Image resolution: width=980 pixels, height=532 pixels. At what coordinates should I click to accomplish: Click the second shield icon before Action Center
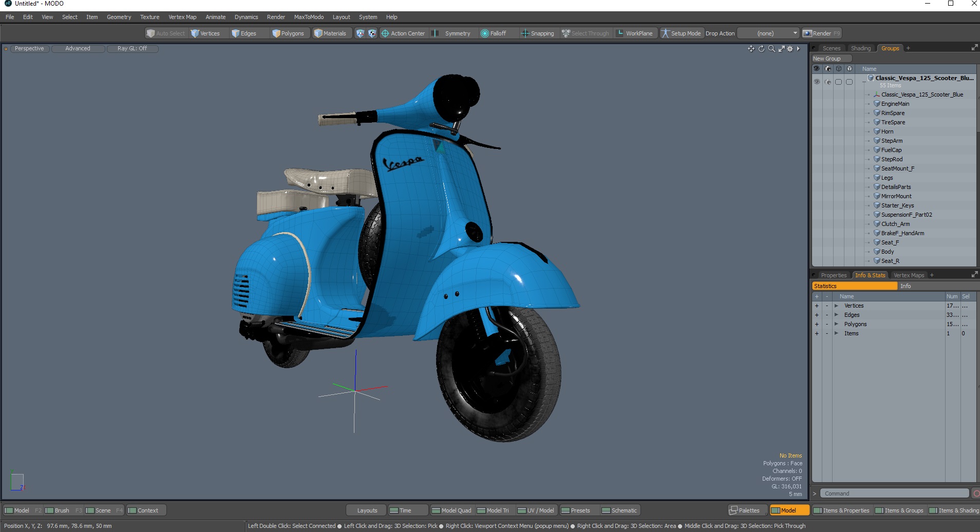[x=372, y=33]
